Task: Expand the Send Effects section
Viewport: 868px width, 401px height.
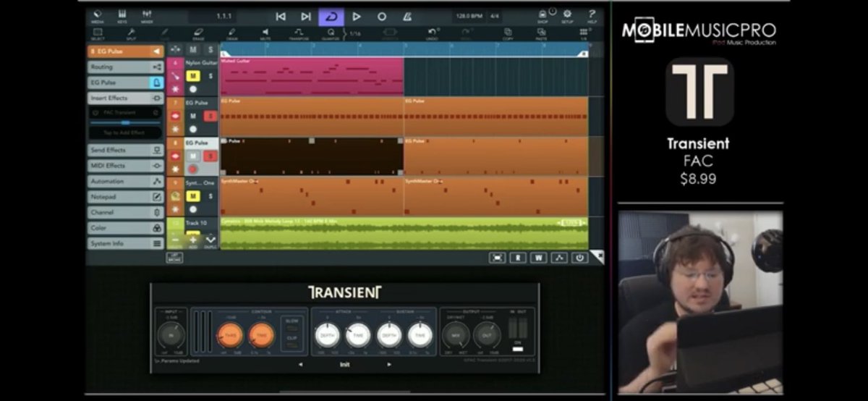Action: pyautogui.click(x=126, y=150)
